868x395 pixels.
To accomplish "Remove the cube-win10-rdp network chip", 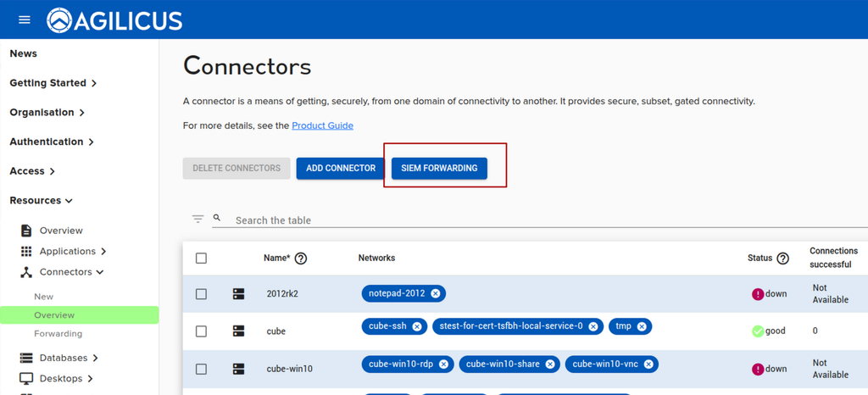I will coord(443,364).
